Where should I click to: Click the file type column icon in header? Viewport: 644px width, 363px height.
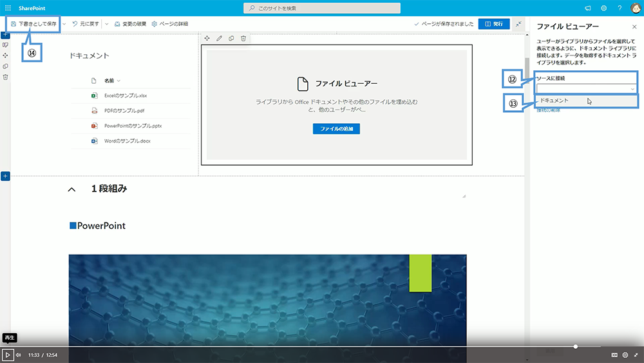pos(93,81)
